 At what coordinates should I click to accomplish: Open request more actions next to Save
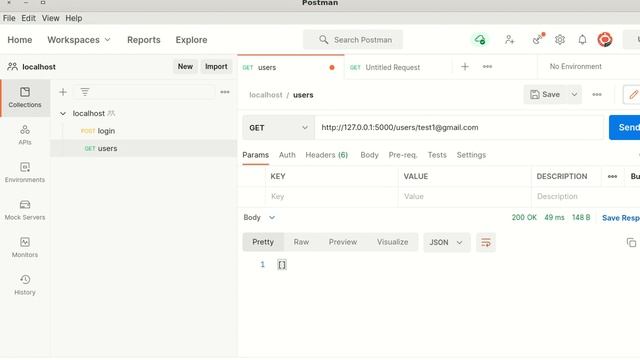(x=597, y=95)
